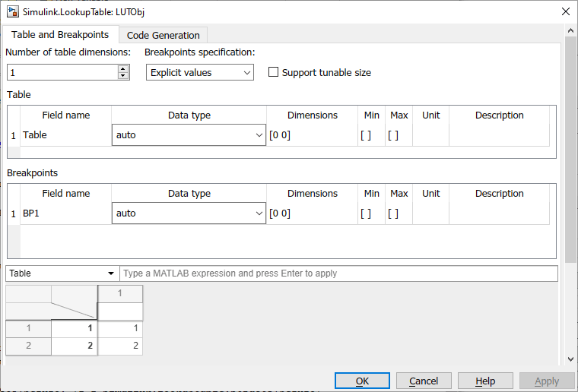
Task: Open Help for the lookup table
Action: pyautogui.click(x=485, y=381)
